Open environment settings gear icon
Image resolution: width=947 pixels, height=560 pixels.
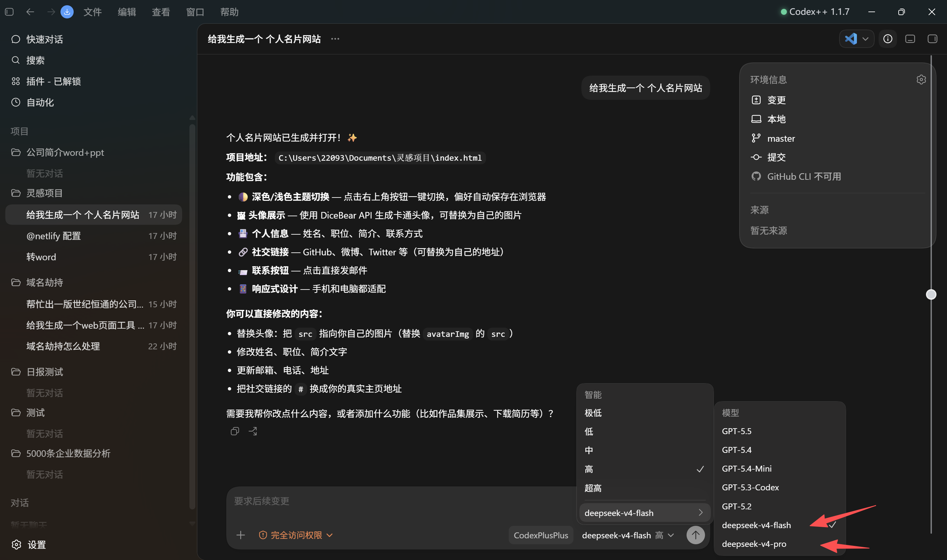coord(921,80)
